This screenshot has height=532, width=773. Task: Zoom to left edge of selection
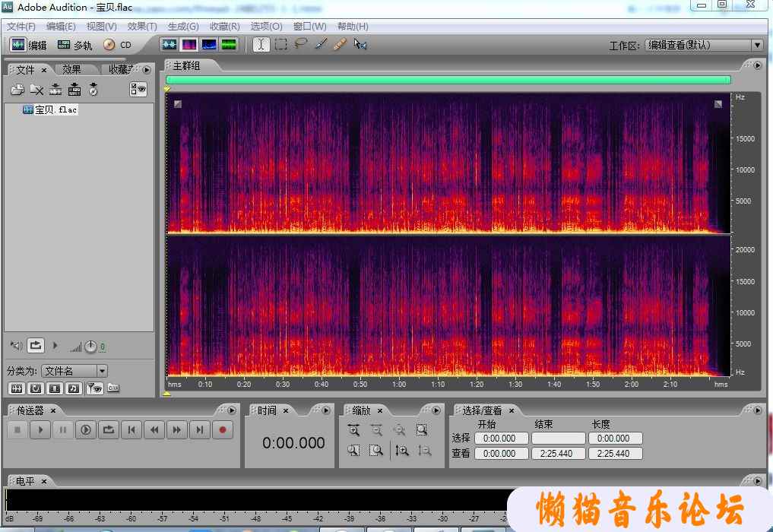(353, 450)
